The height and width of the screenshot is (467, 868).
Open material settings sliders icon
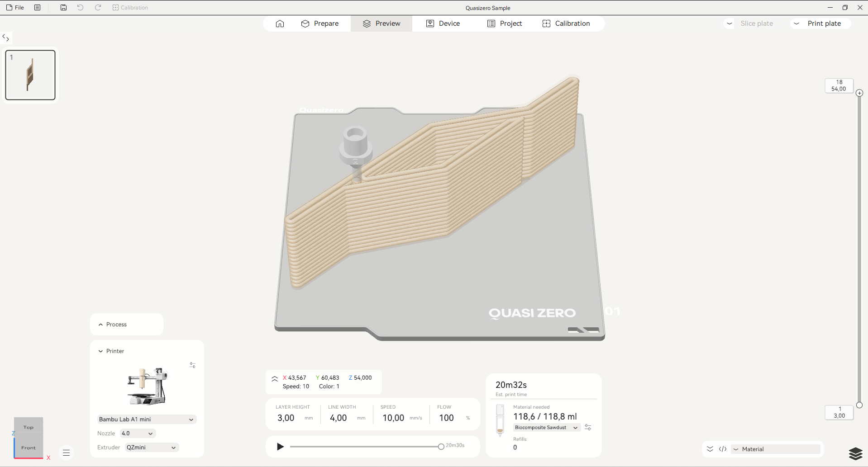tap(588, 427)
